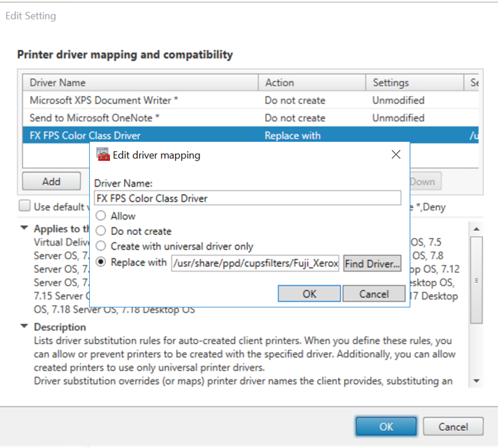Select Create with universal driver only
The width and height of the screenshot is (498, 448).
click(101, 246)
